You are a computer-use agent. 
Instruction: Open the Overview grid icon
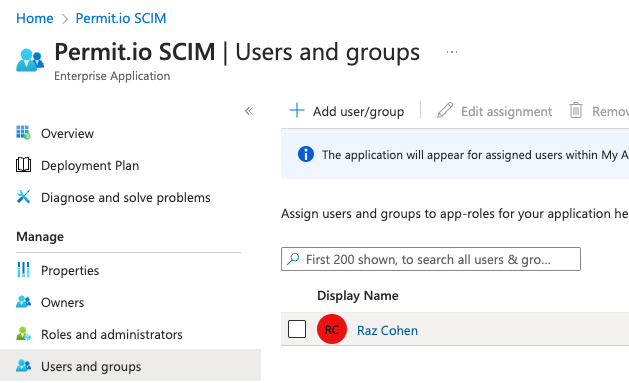[23, 133]
